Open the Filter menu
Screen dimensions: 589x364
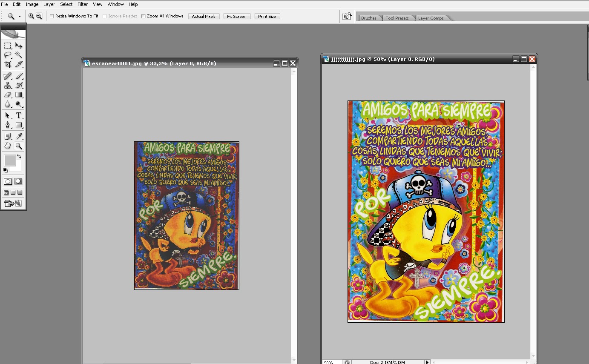(x=83, y=4)
